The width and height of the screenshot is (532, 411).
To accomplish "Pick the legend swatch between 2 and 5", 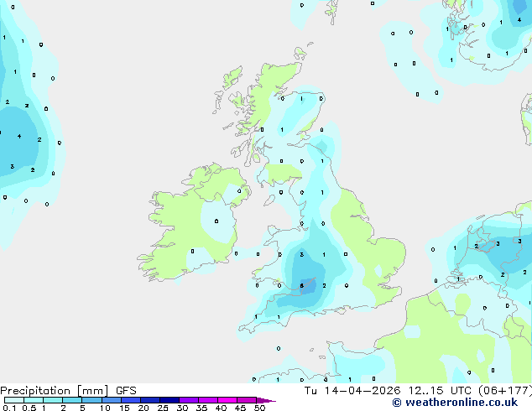I will click(x=72, y=400).
